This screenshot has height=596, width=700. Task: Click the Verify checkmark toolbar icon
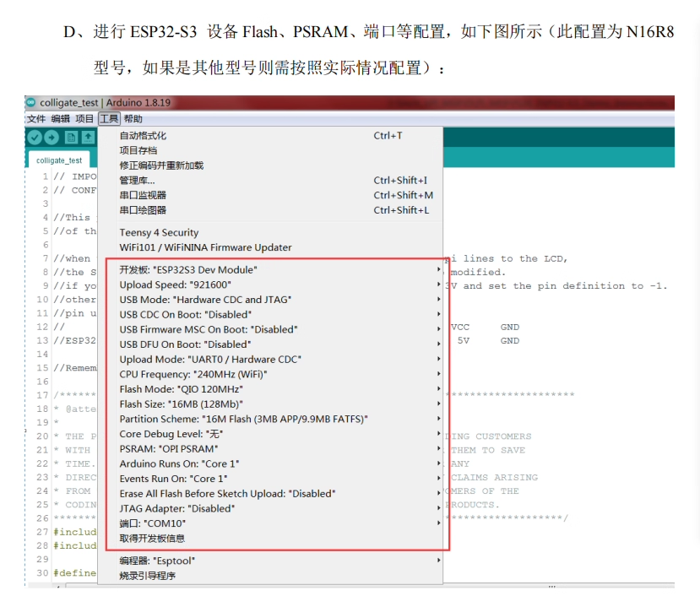click(x=35, y=137)
